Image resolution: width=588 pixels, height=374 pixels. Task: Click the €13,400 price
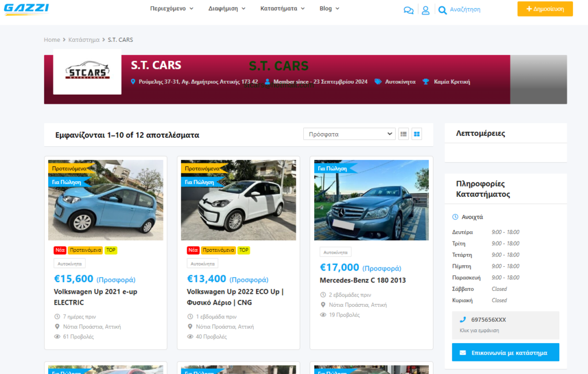(207, 279)
